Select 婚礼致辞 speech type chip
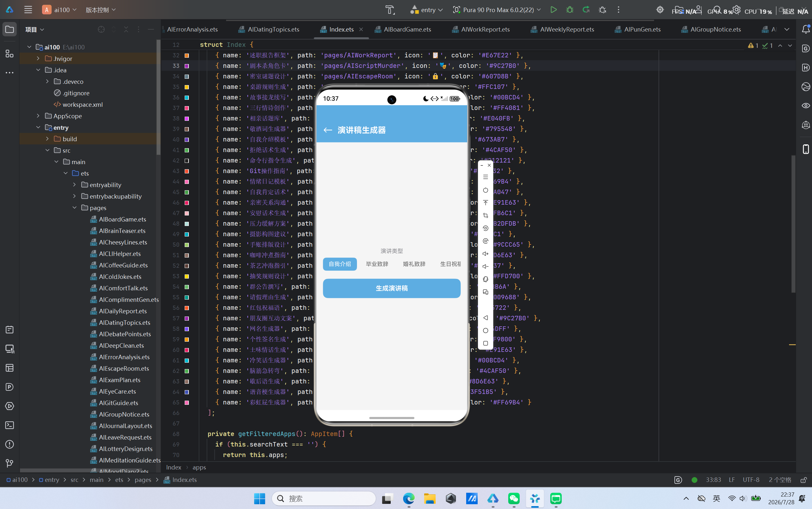Viewport: 812px width, 509px height. point(414,264)
